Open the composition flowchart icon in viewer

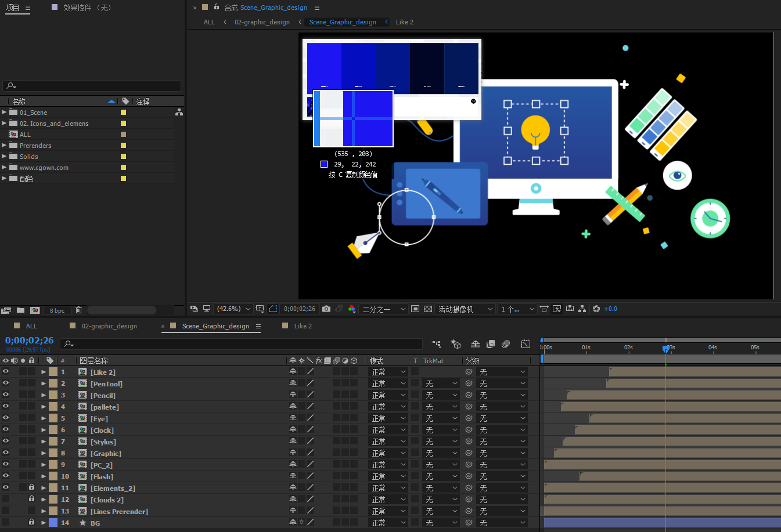(582, 309)
